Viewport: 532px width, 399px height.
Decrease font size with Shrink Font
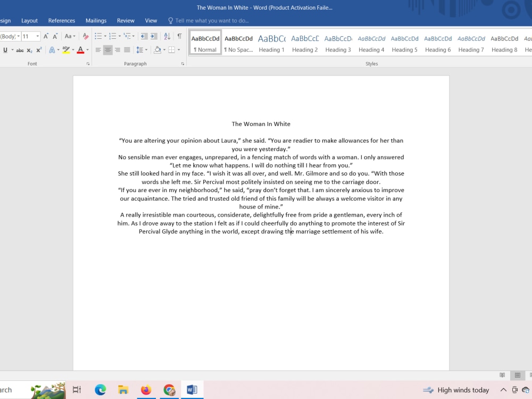point(55,36)
